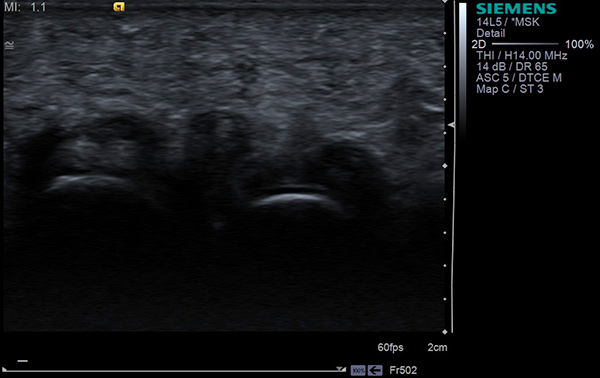Click the SIEMENS logo
Screen dimensions: 600x378
click(x=516, y=8)
